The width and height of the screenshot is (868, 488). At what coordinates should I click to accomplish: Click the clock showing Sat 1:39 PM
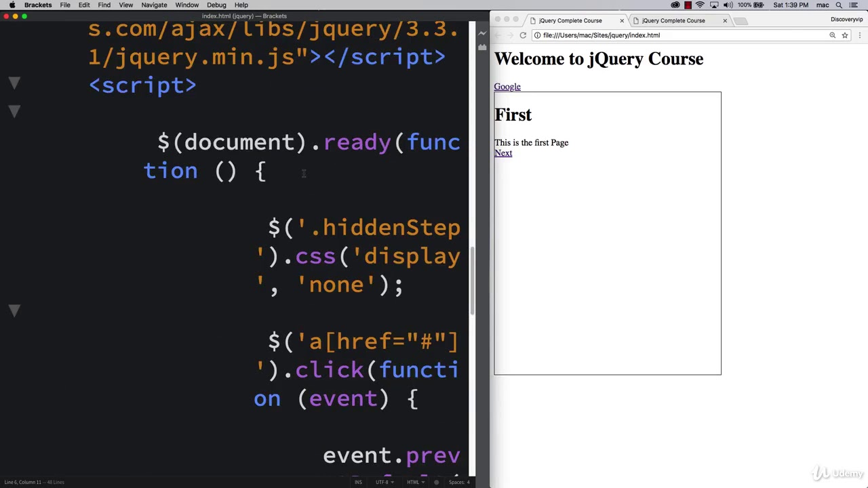click(x=791, y=5)
